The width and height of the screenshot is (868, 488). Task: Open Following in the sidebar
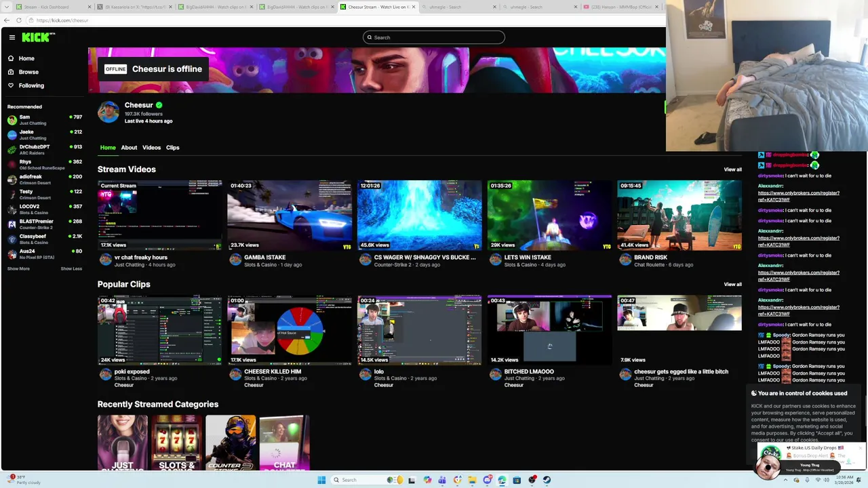[31, 85]
